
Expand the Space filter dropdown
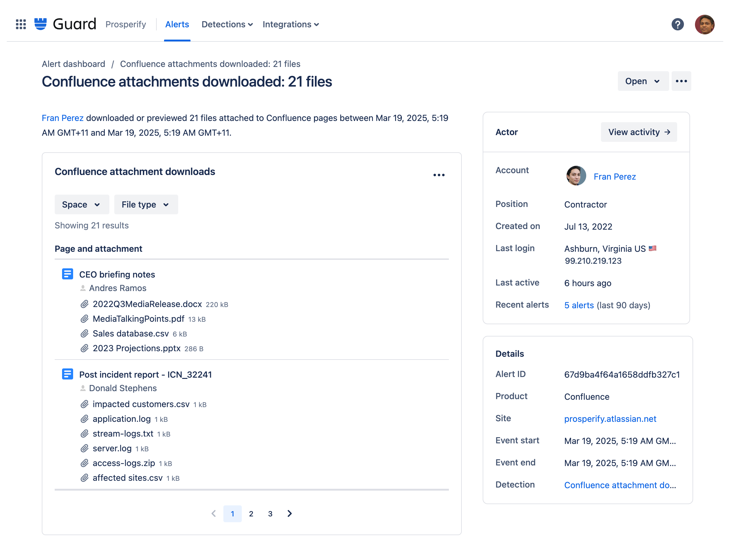point(82,204)
